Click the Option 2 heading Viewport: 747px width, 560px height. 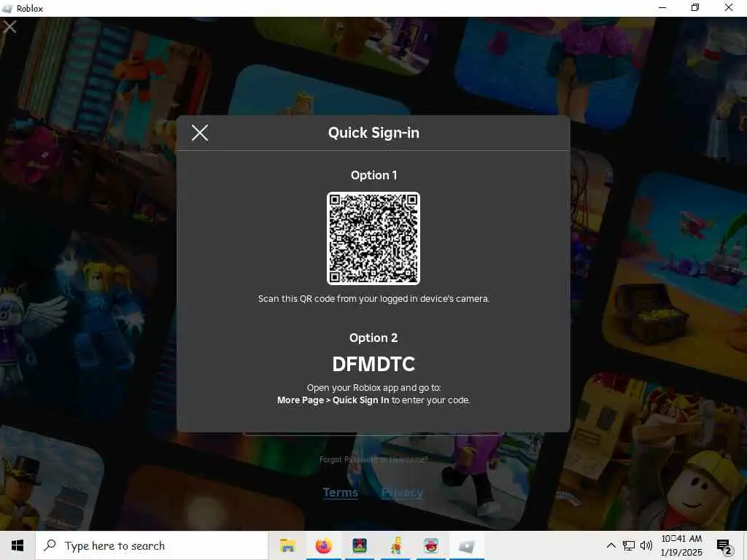[373, 338]
